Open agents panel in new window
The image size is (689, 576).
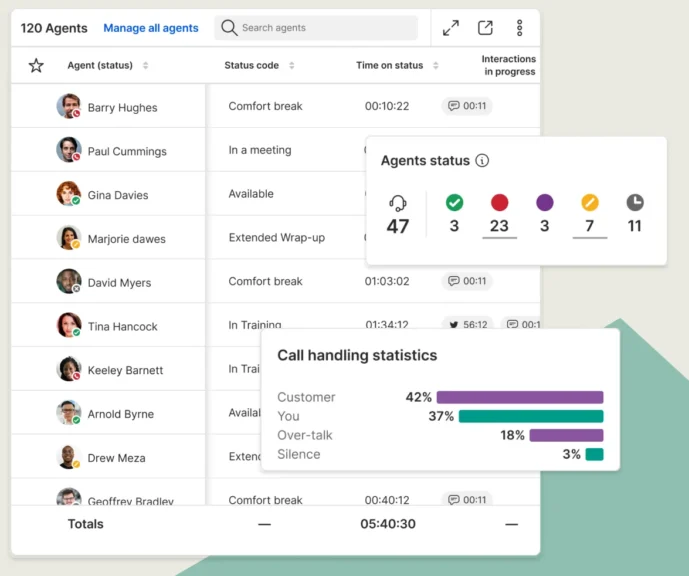[485, 28]
